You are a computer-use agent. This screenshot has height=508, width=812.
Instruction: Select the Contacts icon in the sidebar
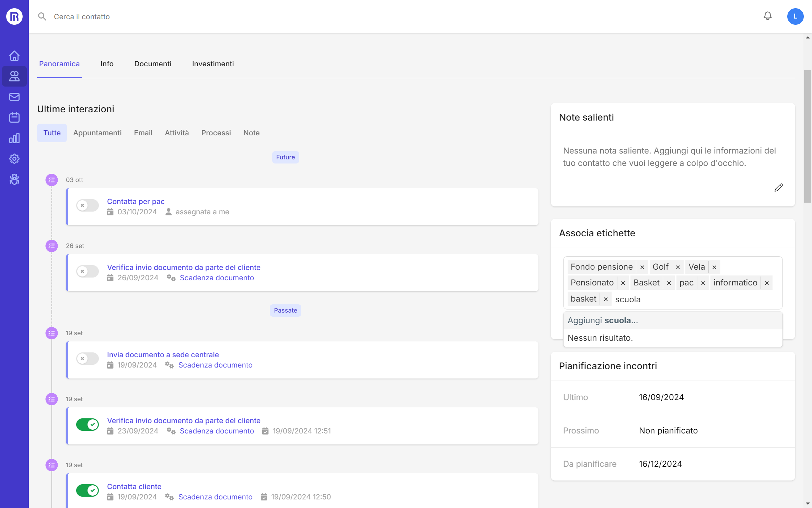tap(14, 76)
